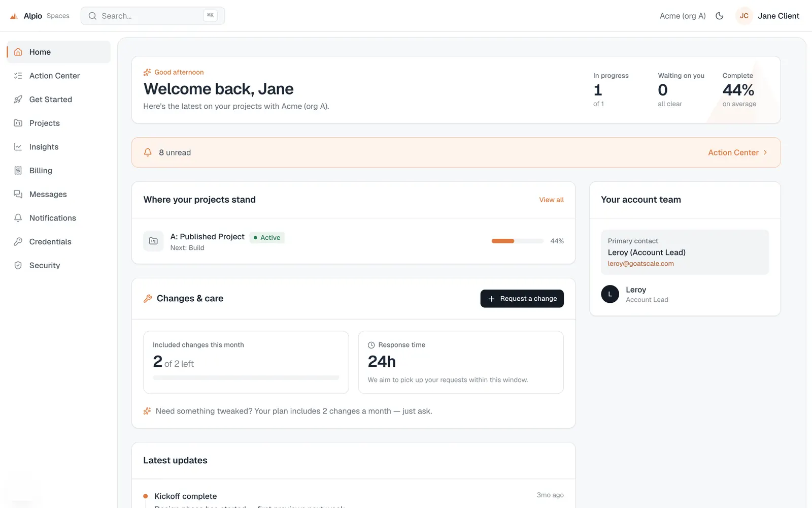
Task: Open the A: Published Project title
Action: coord(207,237)
